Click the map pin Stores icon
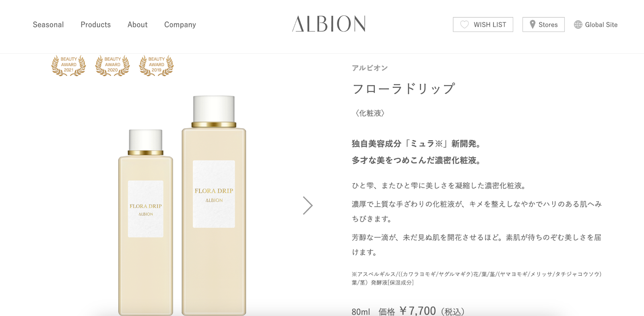The width and height of the screenshot is (644, 316). coord(533,25)
